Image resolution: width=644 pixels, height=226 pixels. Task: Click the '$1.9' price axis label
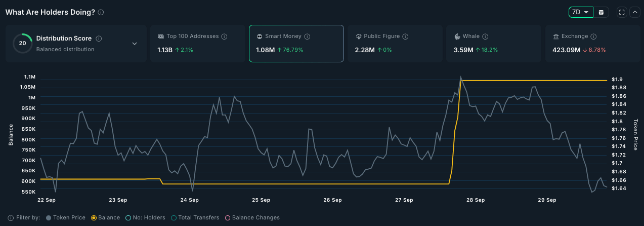coord(617,80)
